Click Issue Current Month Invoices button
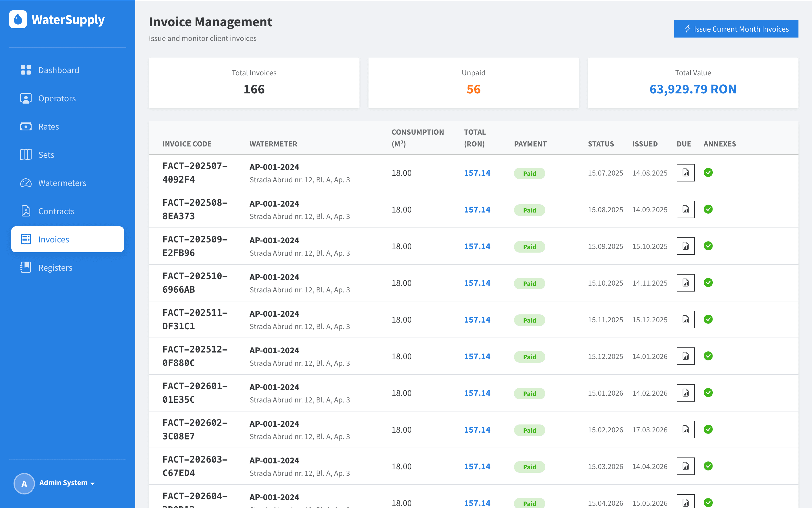The width and height of the screenshot is (812, 508). point(736,29)
